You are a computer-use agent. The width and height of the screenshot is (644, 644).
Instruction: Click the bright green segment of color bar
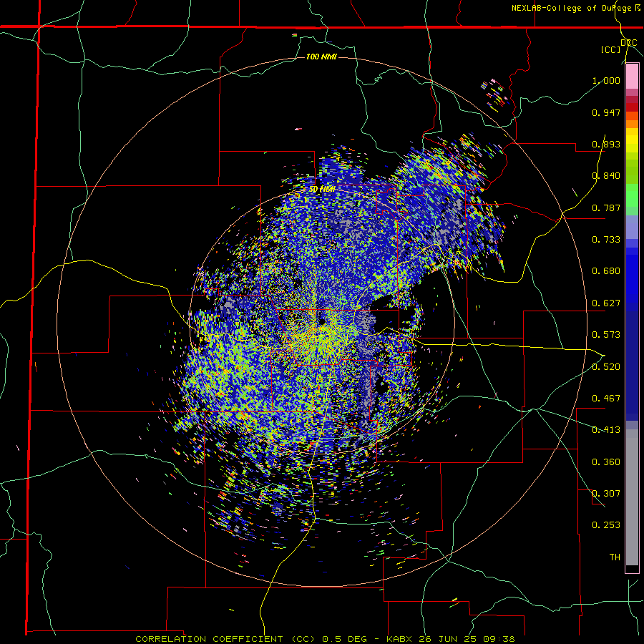pos(632,195)
